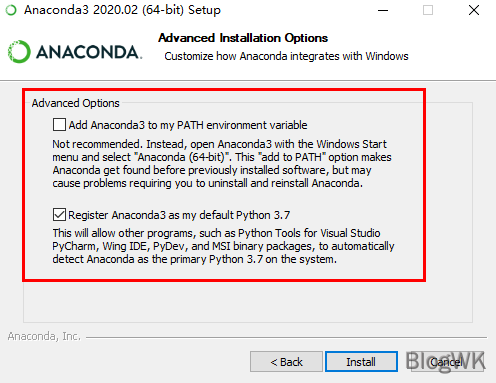
Task: Go back using the < Back button
Action: [286, 362]
